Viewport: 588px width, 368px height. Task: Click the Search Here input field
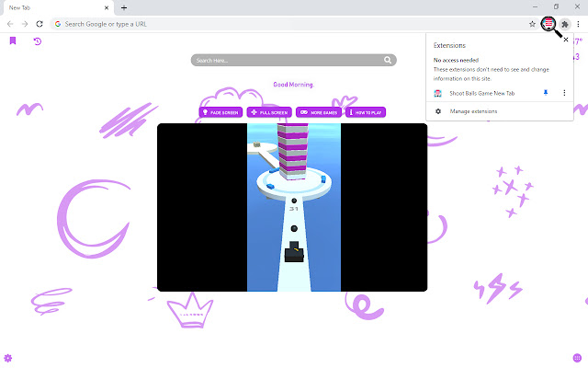click(x=293, y=60)
